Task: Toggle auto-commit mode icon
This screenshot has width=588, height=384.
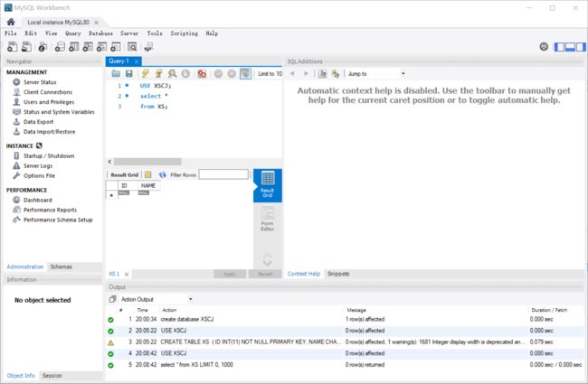Action: [245, 73]
